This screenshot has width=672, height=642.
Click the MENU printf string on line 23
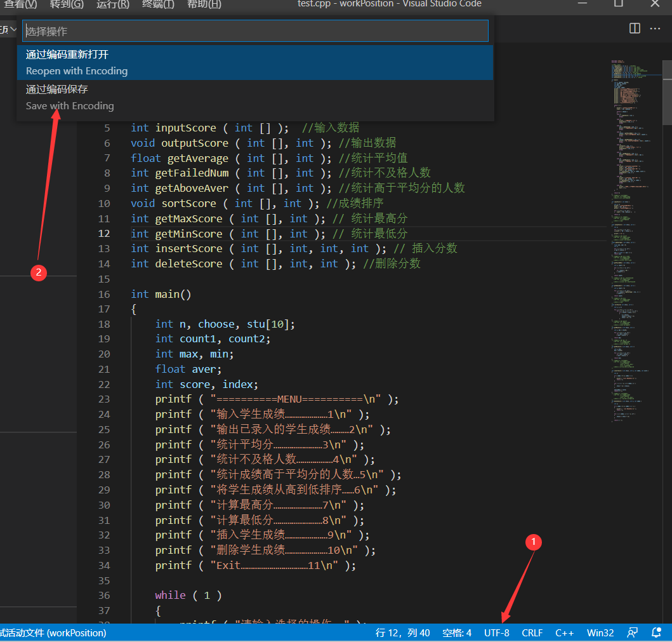click(x=296, y=399)
